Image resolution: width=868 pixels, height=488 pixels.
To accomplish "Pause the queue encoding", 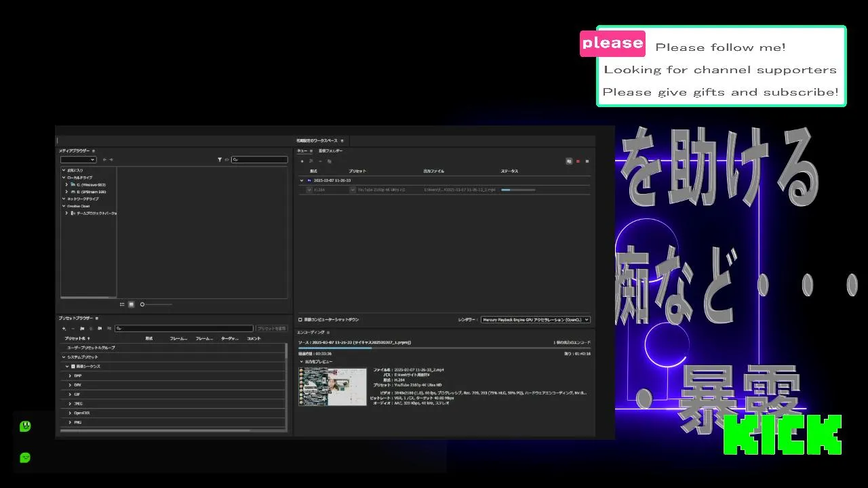I will pyautogui.click(x=587, y=161).
